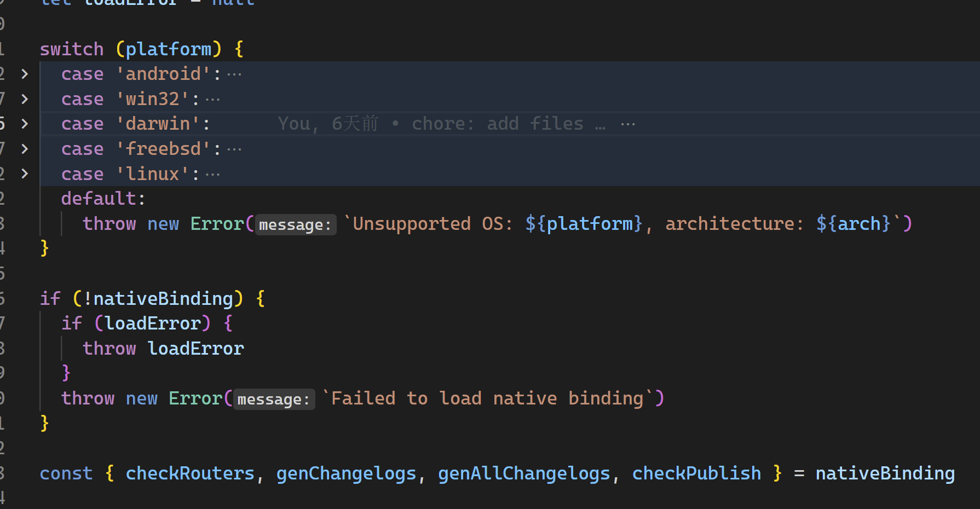
Task: Expand the folded 'android' case chevron
Action: [x=25, y=74]
